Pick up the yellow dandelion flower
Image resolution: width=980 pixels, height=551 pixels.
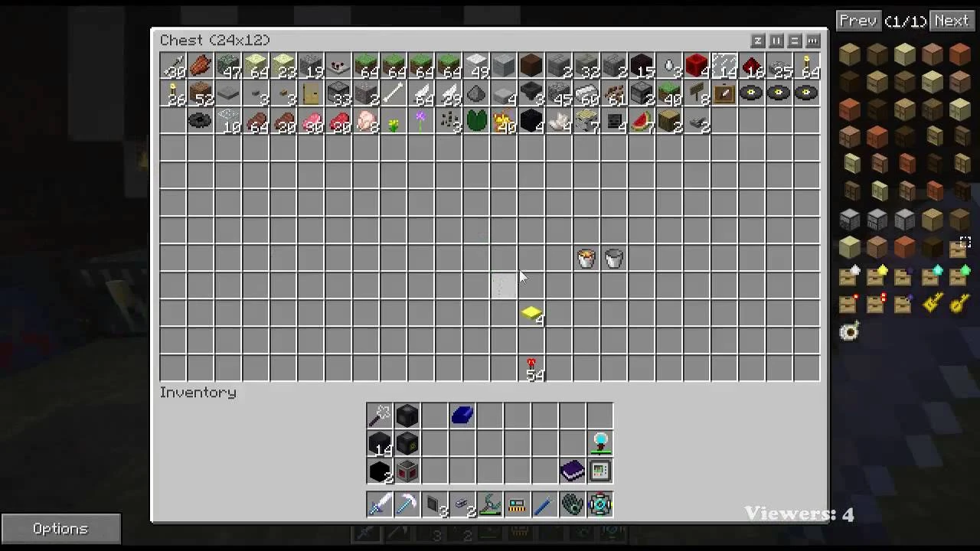[x=394, y=122]
